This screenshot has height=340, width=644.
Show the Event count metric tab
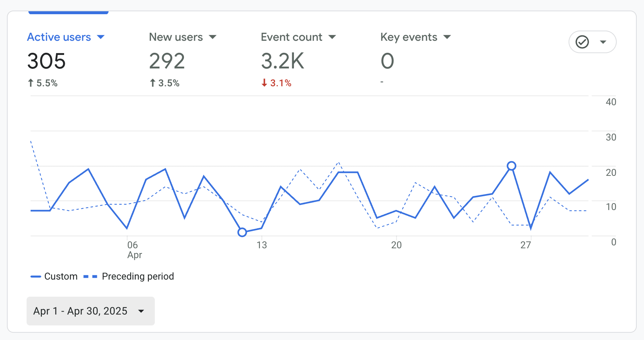(292, 37)
